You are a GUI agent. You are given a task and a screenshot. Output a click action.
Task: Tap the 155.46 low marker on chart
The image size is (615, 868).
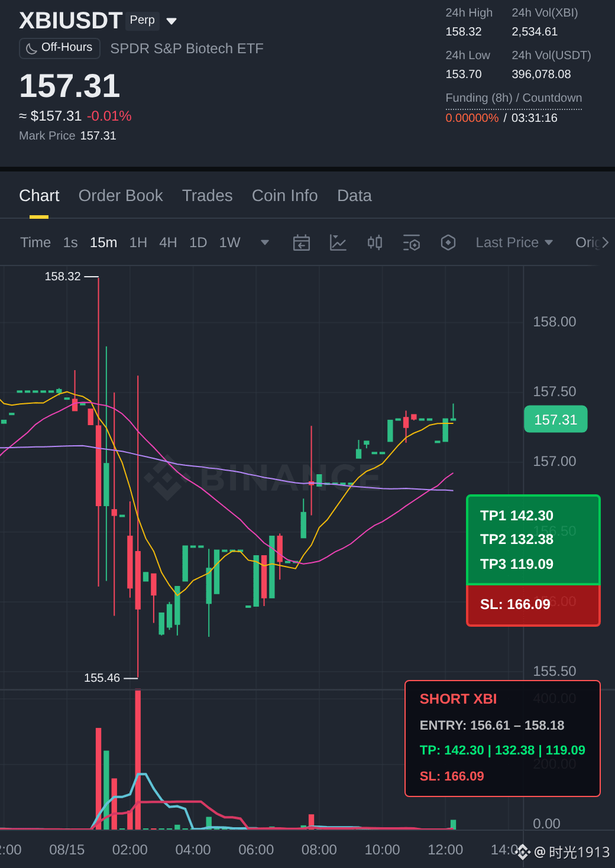(102, 678)
